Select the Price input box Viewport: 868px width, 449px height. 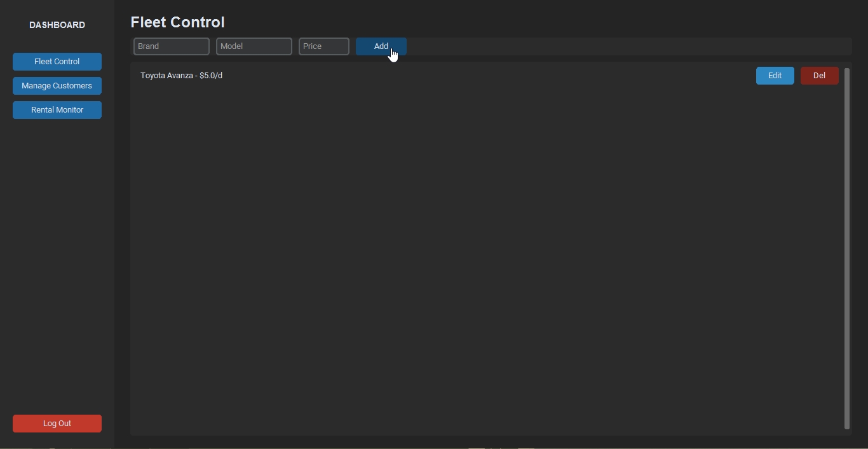coord(324,46)
